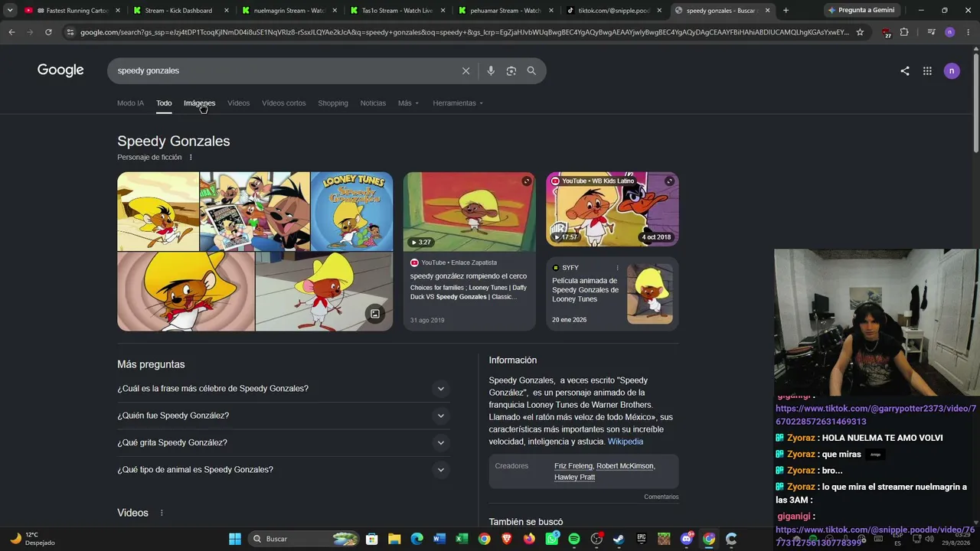This screenshot has width=980, height=551.
Task: Start a voice search with the microphone icon
Action: pyautogui.click(x=491, y=70)
